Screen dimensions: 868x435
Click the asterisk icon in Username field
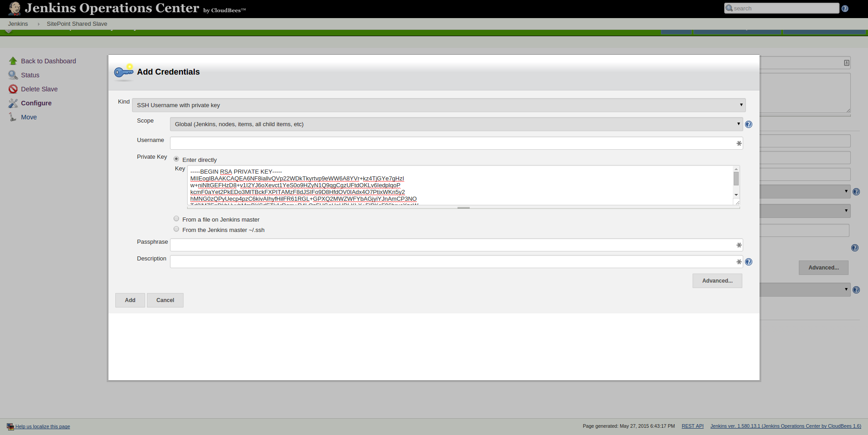tap(739, 143)
